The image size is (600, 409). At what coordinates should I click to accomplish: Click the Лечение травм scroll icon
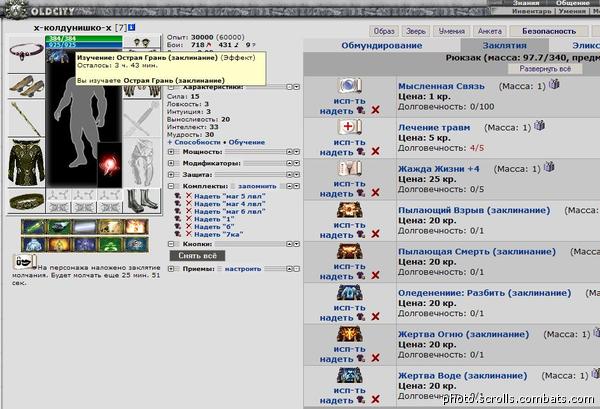(349, 127)
